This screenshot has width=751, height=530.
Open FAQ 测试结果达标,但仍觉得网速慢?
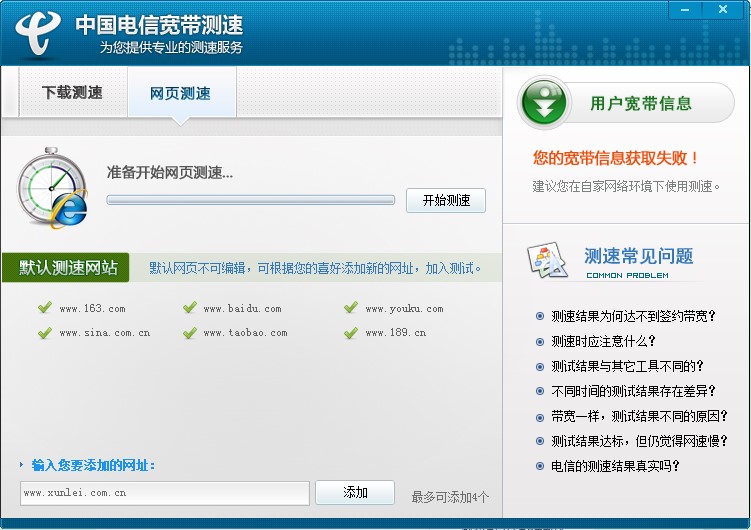[639, 441]
